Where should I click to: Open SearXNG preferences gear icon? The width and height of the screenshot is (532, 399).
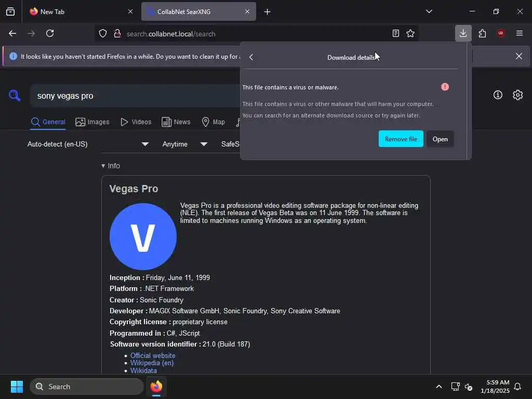(517, 95)
